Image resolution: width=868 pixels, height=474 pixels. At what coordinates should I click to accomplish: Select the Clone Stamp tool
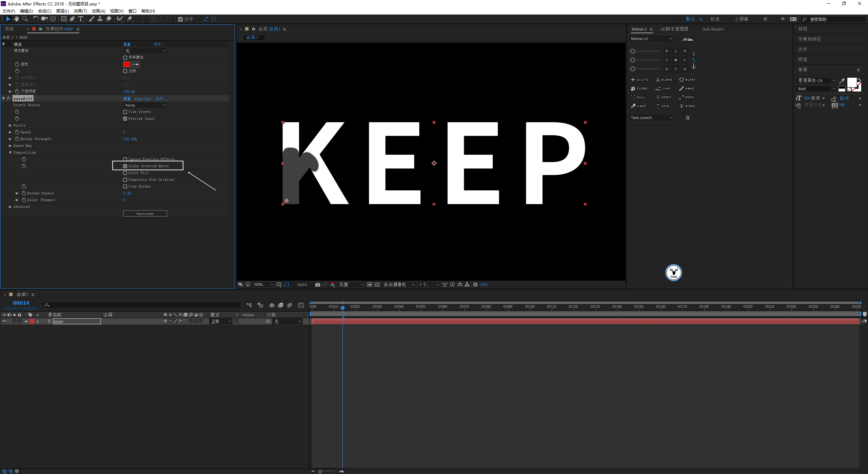click(x=100, y=19)
